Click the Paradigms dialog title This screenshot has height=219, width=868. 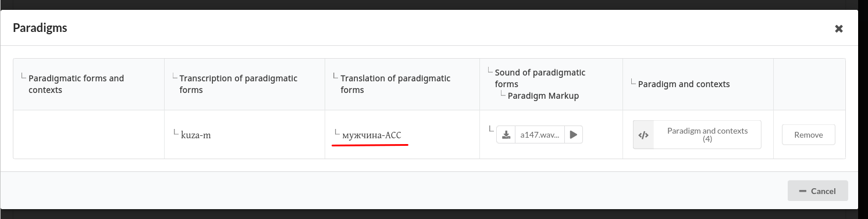point(40,28)
